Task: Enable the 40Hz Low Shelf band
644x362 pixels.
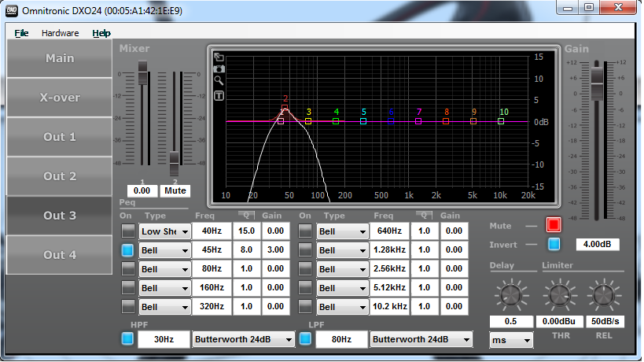Action: (127, 231)
